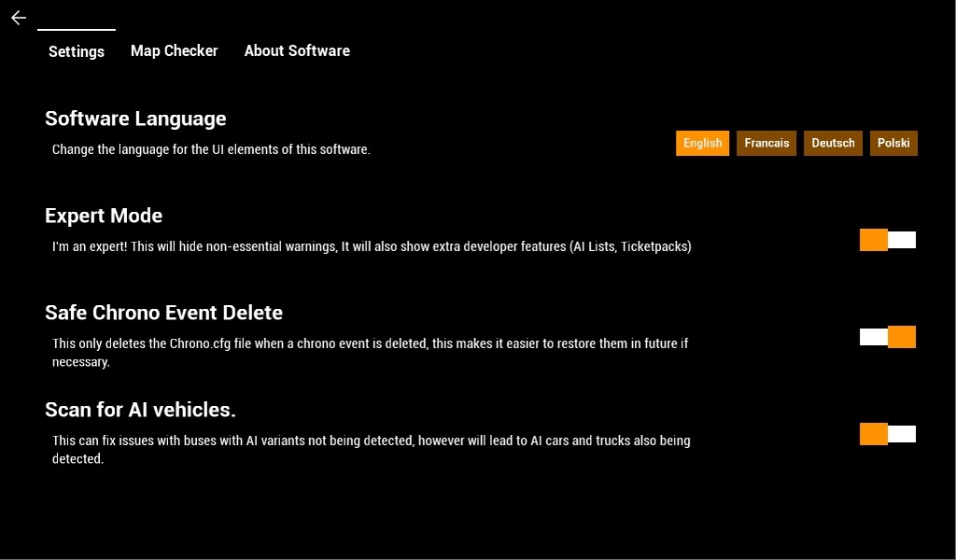Switch to the Map Checker tab
This screenshot has height=560, width=956.
174,50
